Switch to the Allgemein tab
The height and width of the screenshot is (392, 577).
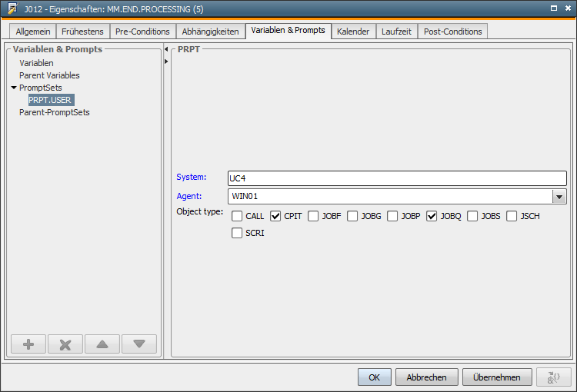click(33, 32)
